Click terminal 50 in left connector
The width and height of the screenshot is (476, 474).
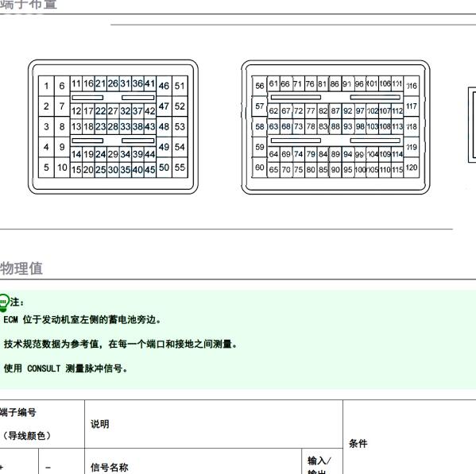(x=164, y=168)
